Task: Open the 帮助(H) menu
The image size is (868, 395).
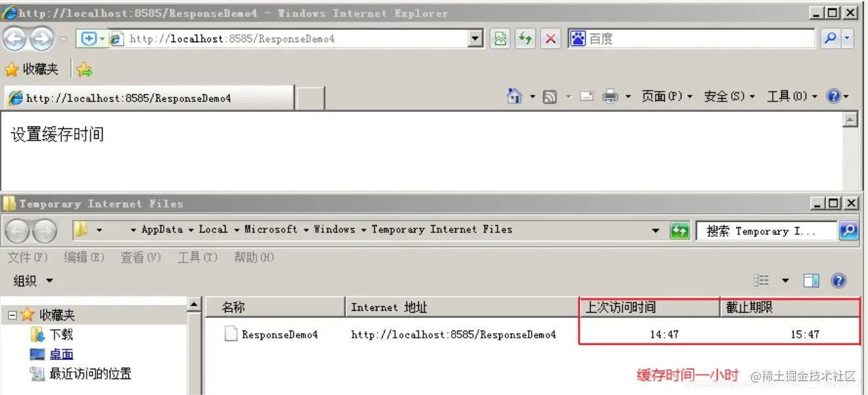Action: (254, 257)
